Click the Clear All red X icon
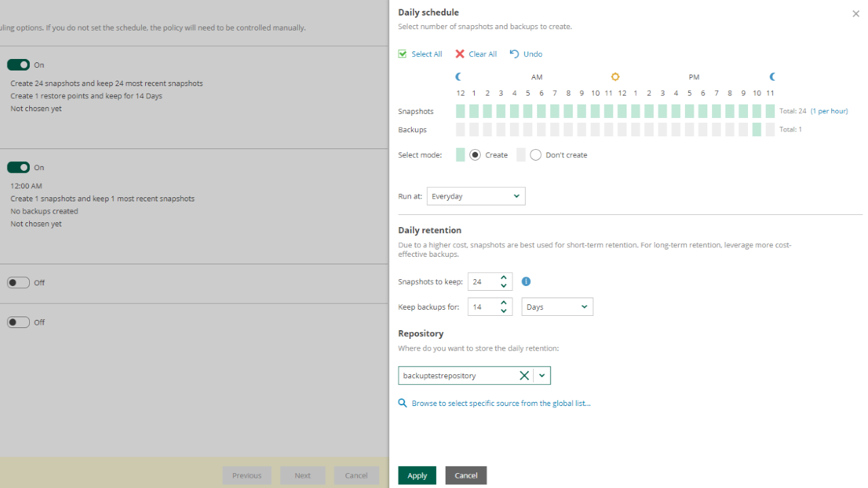This screenshot has width=868, height=488. point(460,54)
